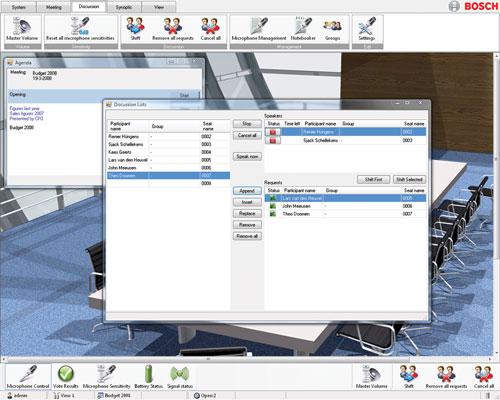Open Microphone Management tool
This screenshot has width=500, height=400.
[x=259, y=29]
